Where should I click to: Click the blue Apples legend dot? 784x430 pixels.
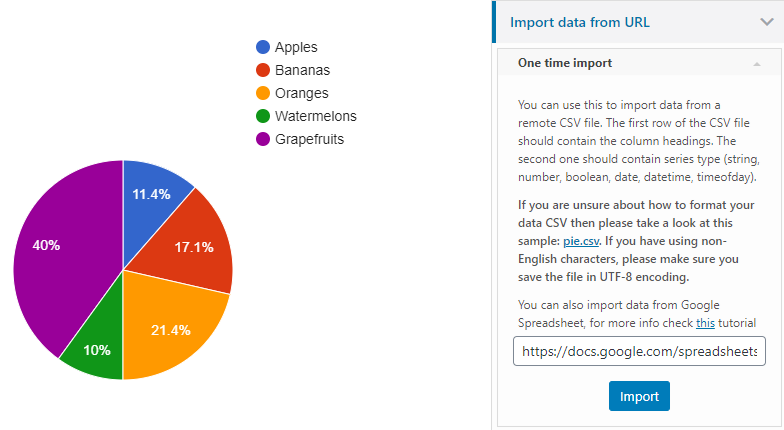[263, 47]
